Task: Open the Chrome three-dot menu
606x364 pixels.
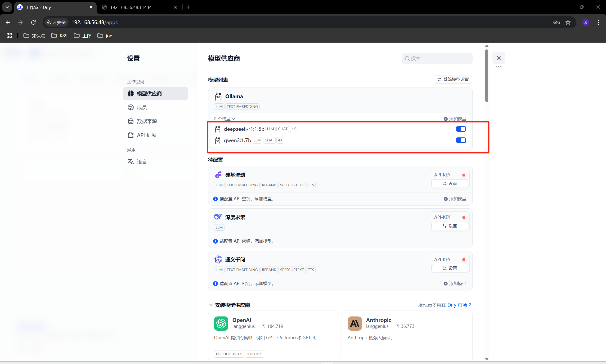Action: click(x=598, y=22)
